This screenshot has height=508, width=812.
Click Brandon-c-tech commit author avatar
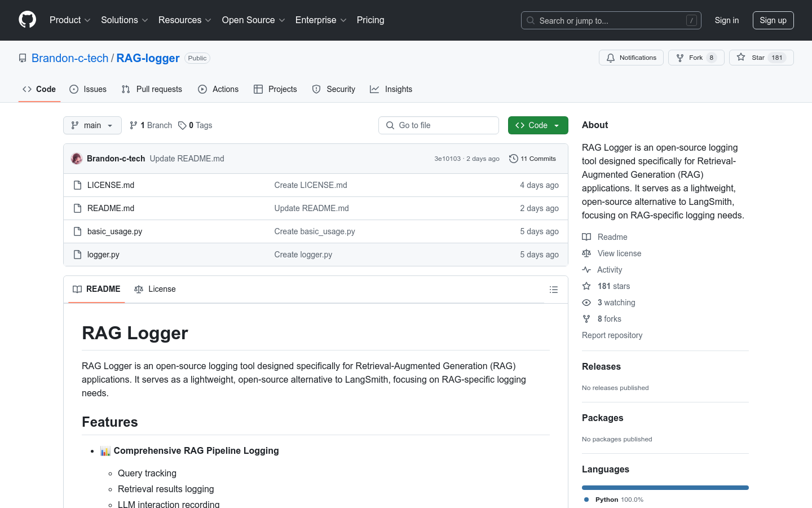coord(77,159)
